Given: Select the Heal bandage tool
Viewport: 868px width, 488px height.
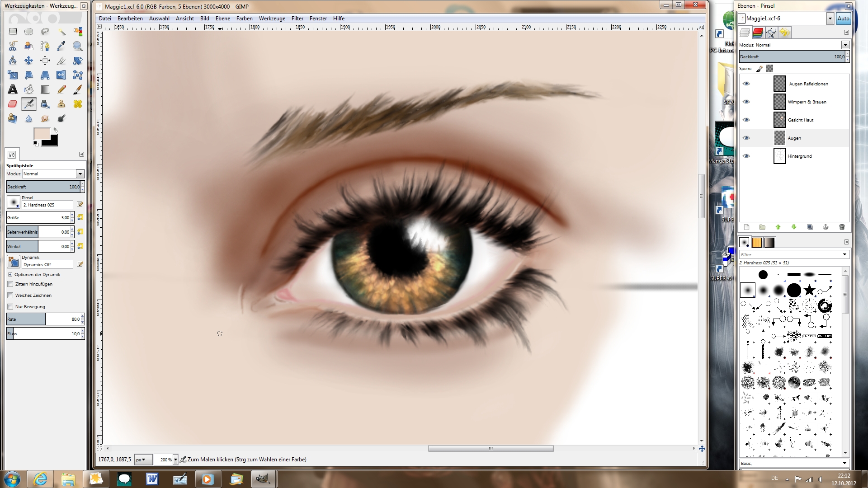Looking at the screenshot, I should 78,104.
